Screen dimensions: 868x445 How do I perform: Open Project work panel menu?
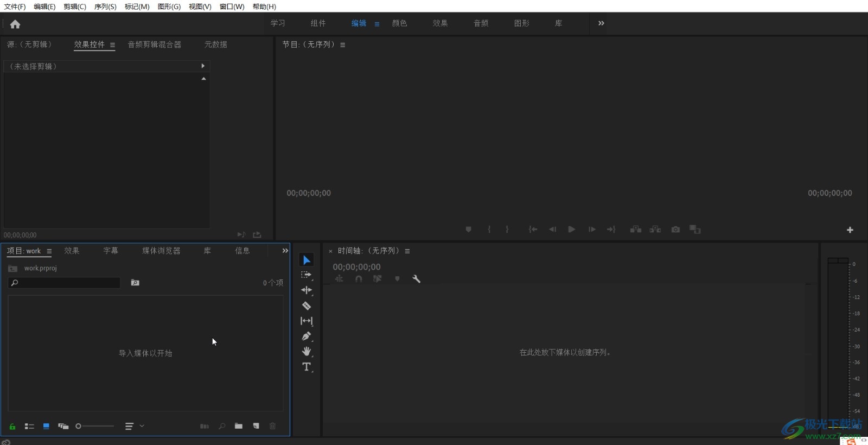(x=49, y=251)
